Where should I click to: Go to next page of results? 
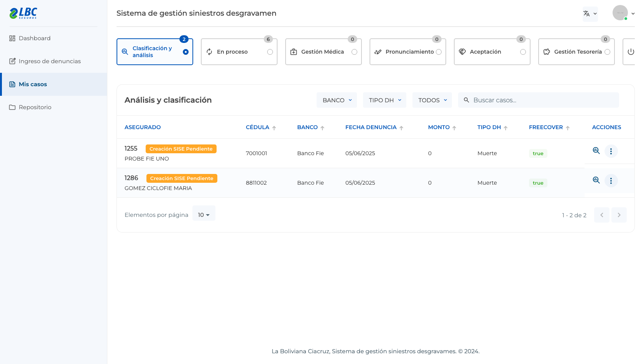coord(619,215)
